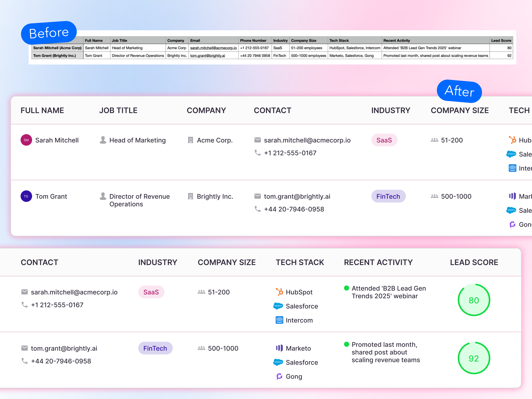Click the RECENT ACTIVITY column header
The image size is (532, 399).
(378, 262)
